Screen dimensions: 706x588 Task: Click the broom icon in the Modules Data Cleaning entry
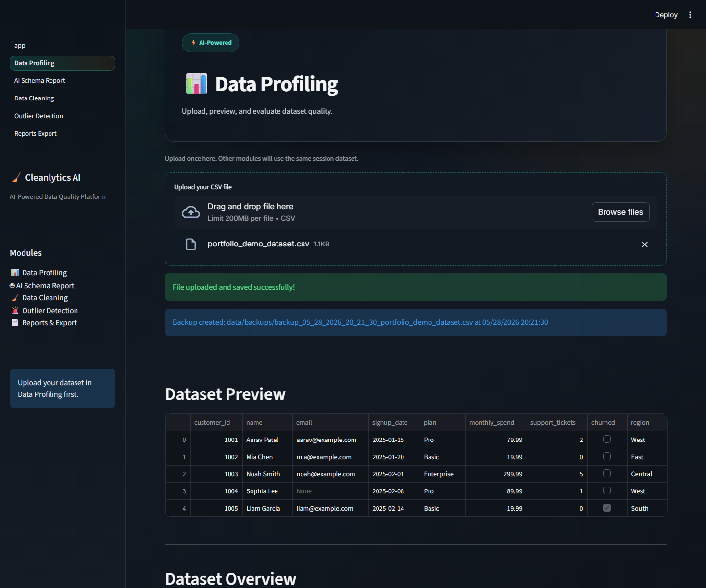click(15, 297)
